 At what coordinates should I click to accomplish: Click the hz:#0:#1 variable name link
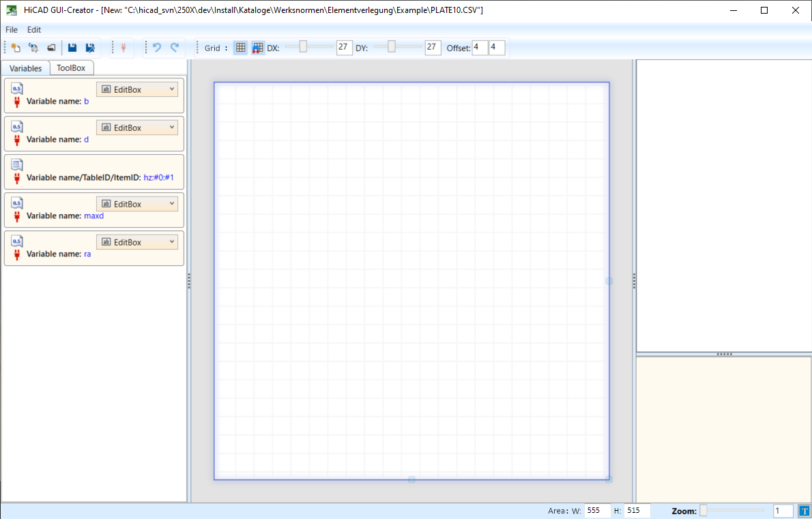pyautogui.click(x=163, y=177)
